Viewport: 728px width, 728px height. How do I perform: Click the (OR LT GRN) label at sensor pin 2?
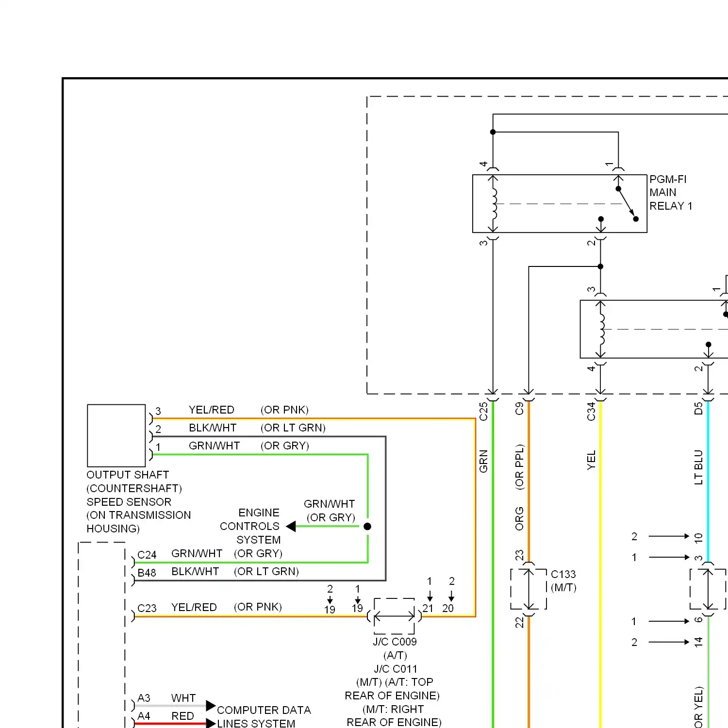point(293,428)
